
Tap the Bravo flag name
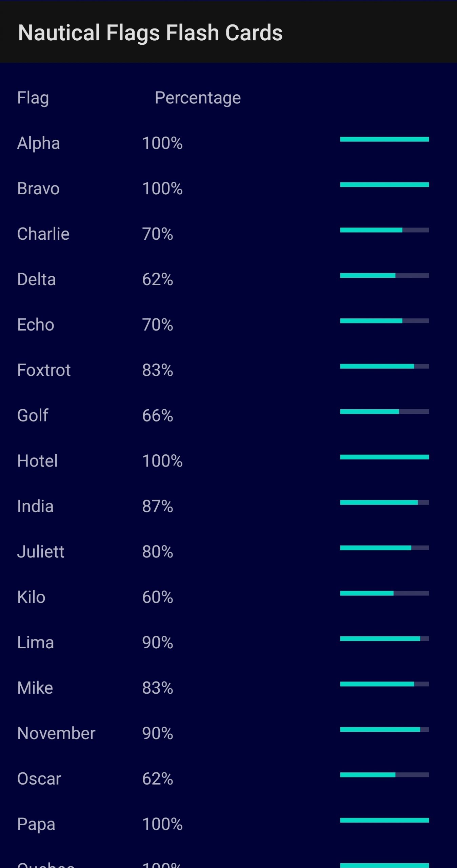pyautogui.click(x=38, y=189)
